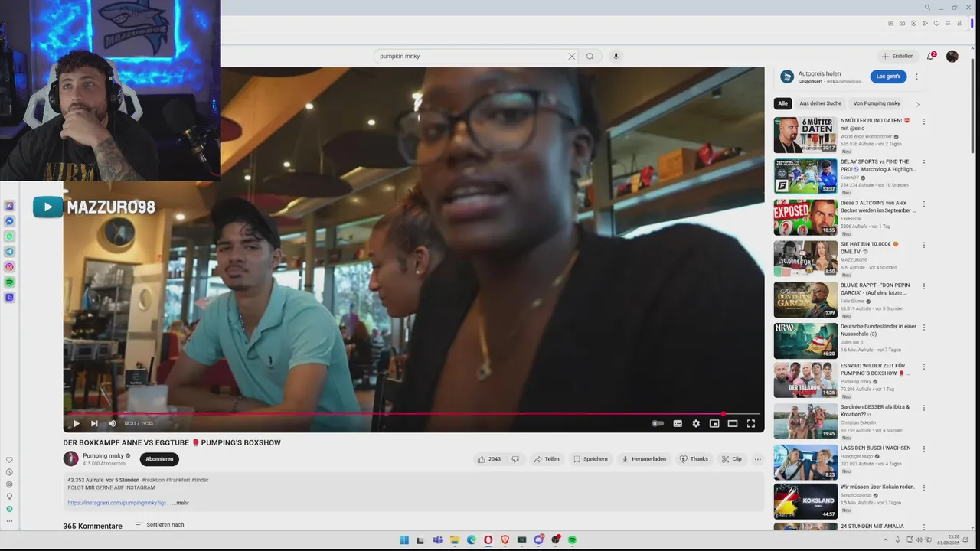The image size is (980, 551).
Task: Toggle subtitles with the captions button
Action: pos(678,423)
